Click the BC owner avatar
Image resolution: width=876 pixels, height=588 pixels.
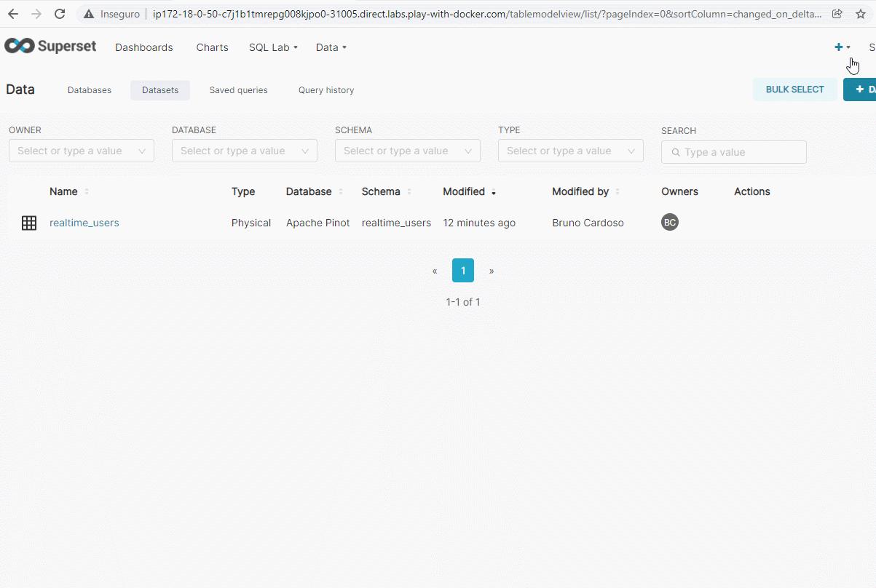tap(669, 223)
